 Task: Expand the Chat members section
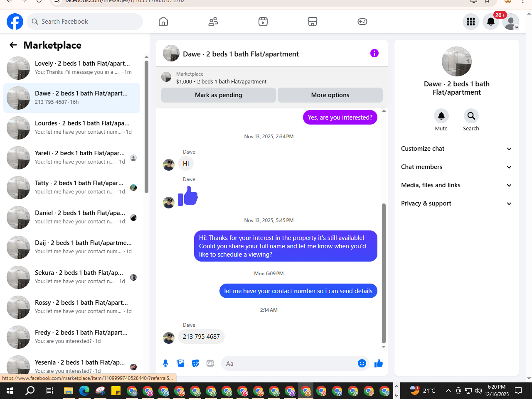click(456, 167)
